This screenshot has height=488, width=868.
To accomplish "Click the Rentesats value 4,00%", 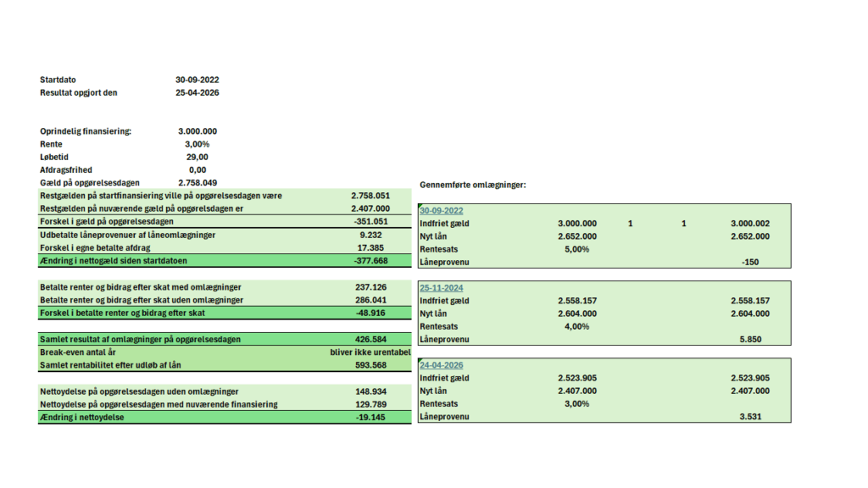I will coord(576,326).
